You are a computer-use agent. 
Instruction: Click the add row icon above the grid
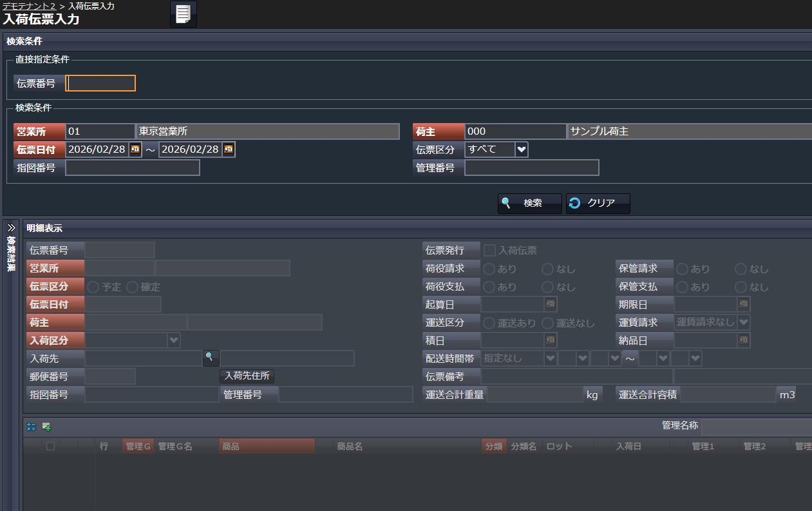pyautogui.click(x=46, y=427)
